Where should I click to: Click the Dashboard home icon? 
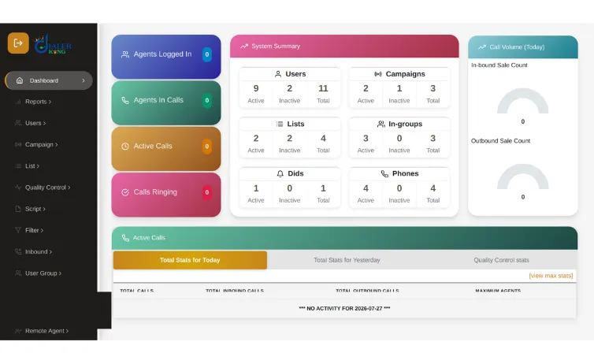click(20, 80)
